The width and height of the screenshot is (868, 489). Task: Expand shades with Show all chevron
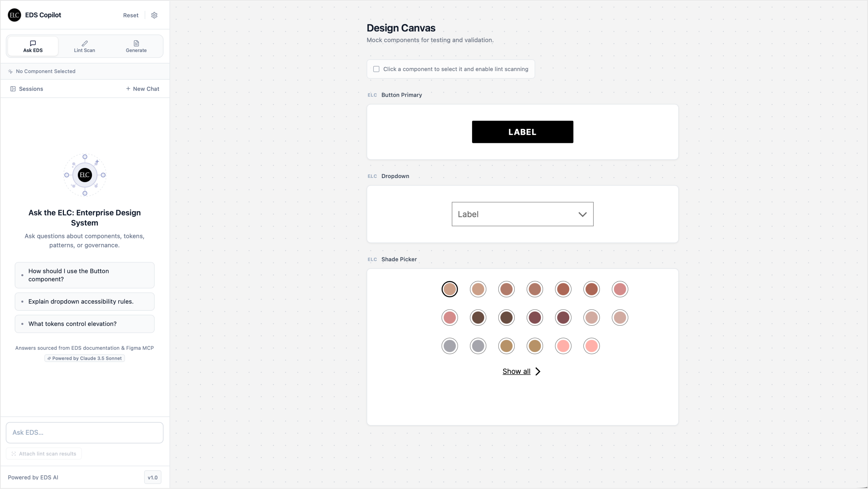538,372
